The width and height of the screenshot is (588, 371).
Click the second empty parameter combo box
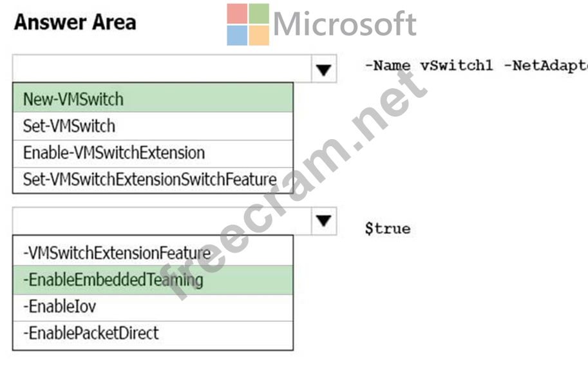tap(162, 221)
